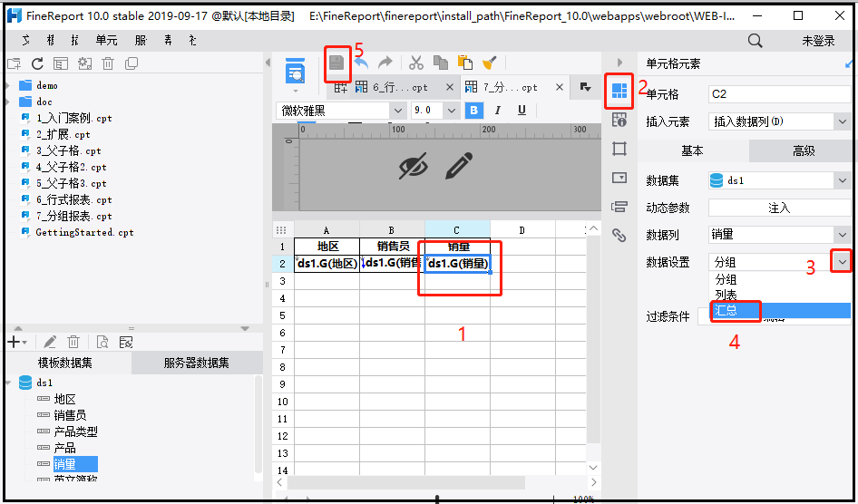Delete the selected dataset with trash icon
This screenshot has height=504, width=858.
coord(73,343)
